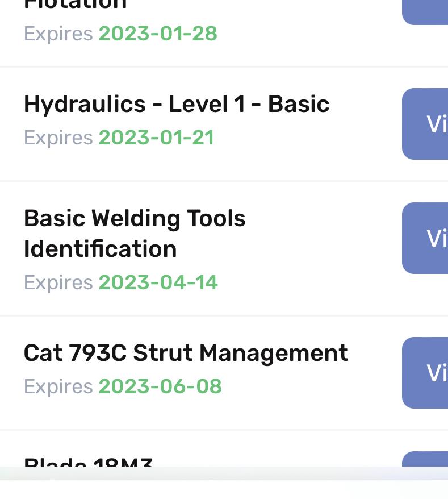The width and height of the screenshot is (448, 499).
Task: Click the partially visible button beside Flotation
Action: (x=425, y=13)
